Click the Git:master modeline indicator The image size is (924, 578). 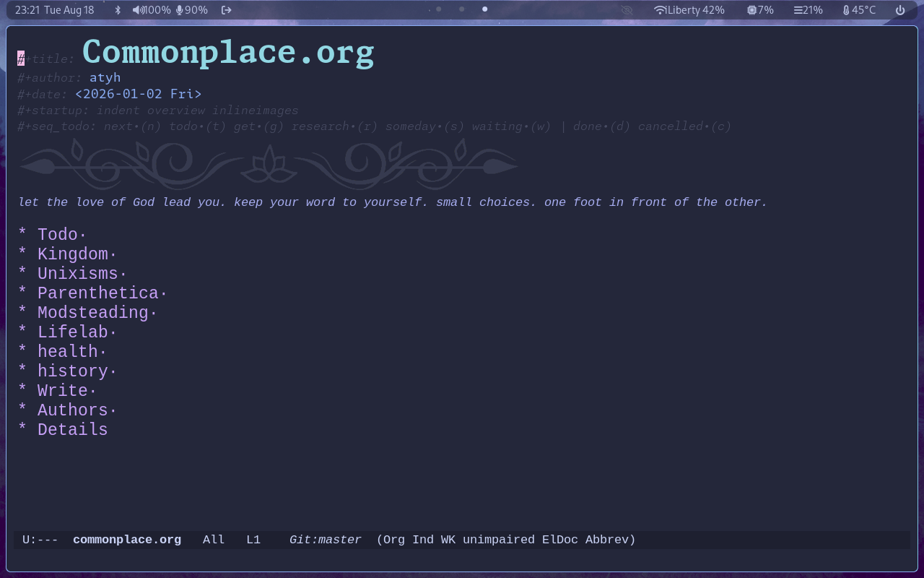(x=326, y=540)
